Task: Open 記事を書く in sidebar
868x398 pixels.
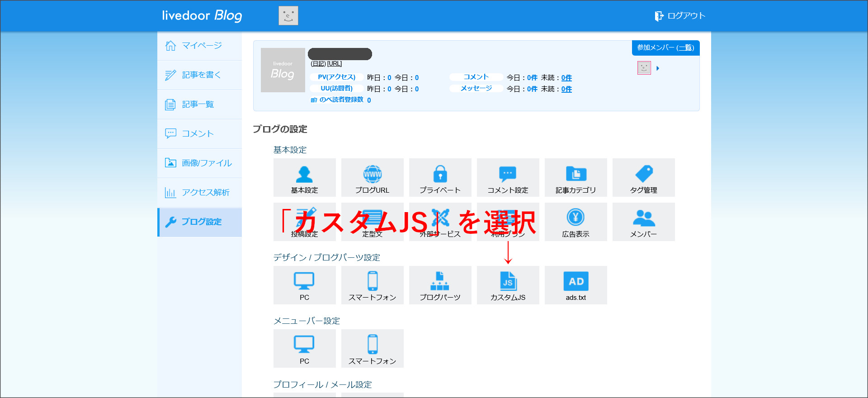Action: coord(199,75)
